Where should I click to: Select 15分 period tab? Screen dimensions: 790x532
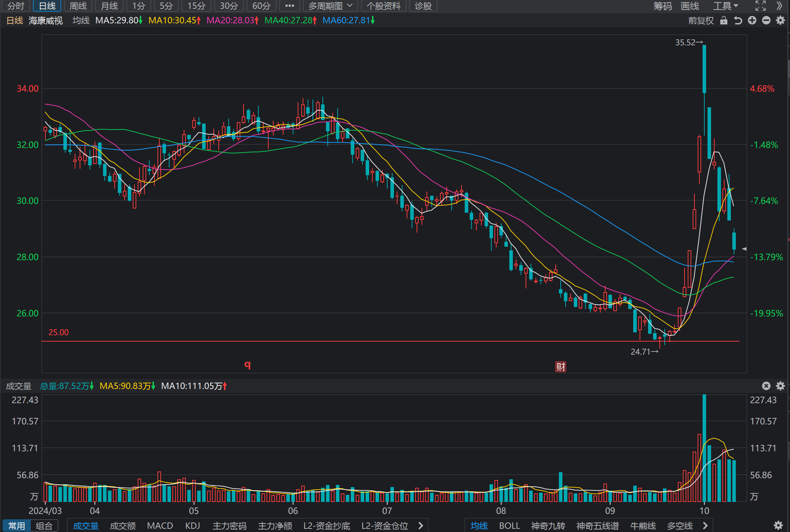(196, 6)
